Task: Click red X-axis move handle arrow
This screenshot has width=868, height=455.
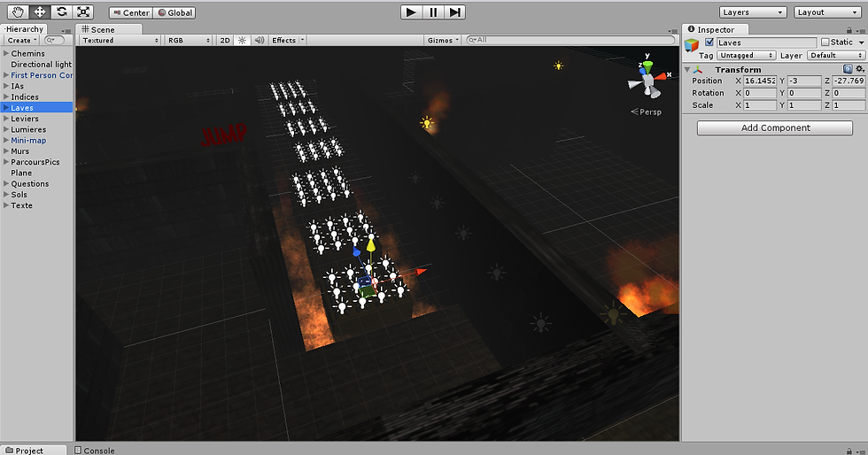Action: [422, 271]
